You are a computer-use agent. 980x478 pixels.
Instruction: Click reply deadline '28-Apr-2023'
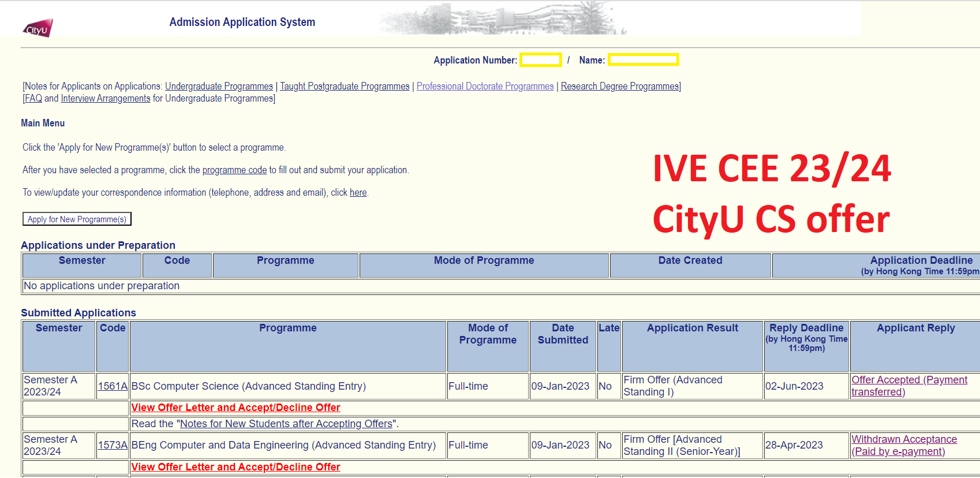pos(794,445)
